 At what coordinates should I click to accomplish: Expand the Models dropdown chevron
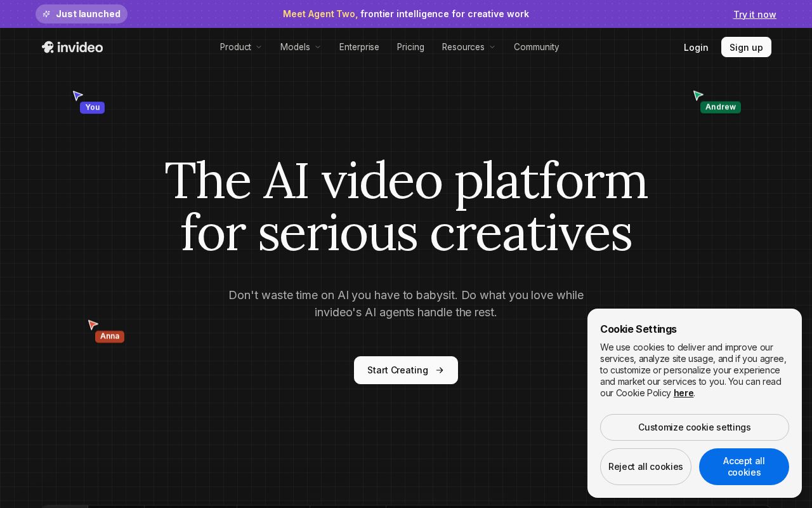[318, 47]
